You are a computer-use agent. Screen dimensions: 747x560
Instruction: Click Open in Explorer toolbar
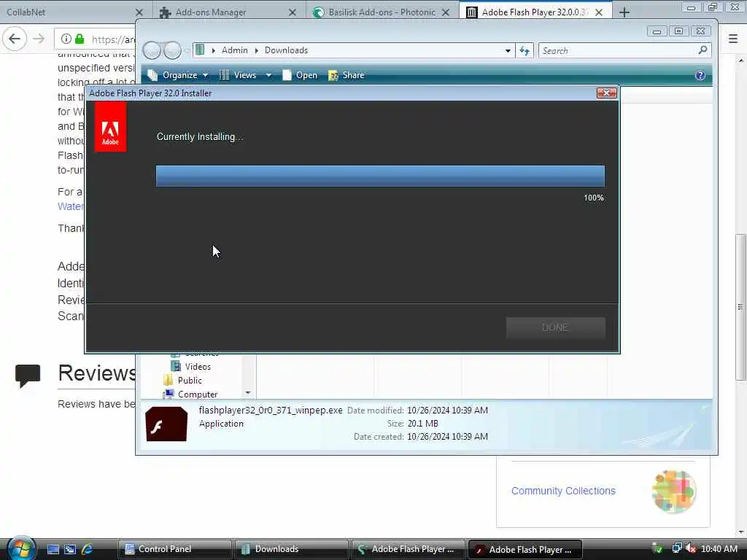(300, 75)
